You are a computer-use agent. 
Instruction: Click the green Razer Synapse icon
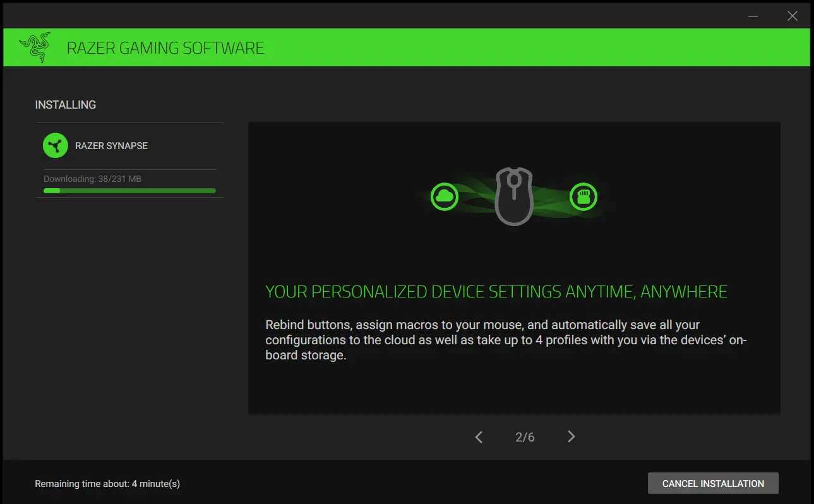click(x=56, y=146)
